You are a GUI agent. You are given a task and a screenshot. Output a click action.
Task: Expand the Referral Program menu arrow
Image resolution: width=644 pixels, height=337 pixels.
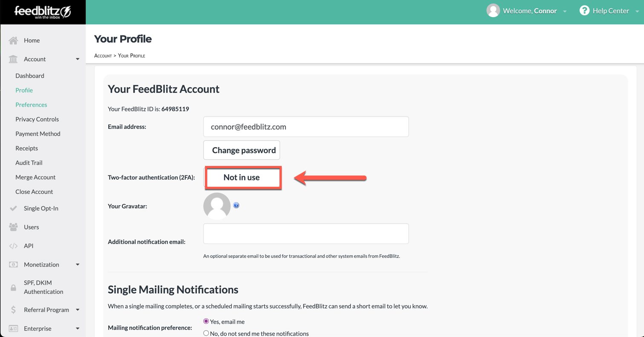click(78, 310)
